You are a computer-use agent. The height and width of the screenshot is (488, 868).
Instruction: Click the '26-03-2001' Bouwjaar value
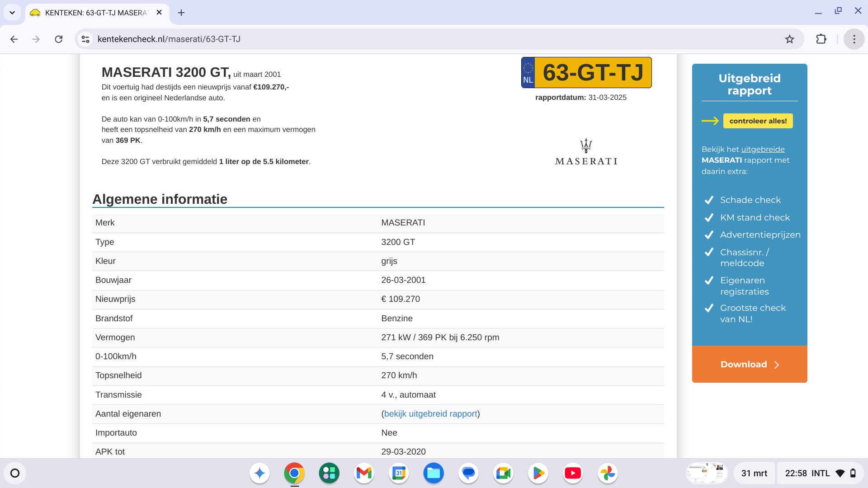tap(403, 280)
